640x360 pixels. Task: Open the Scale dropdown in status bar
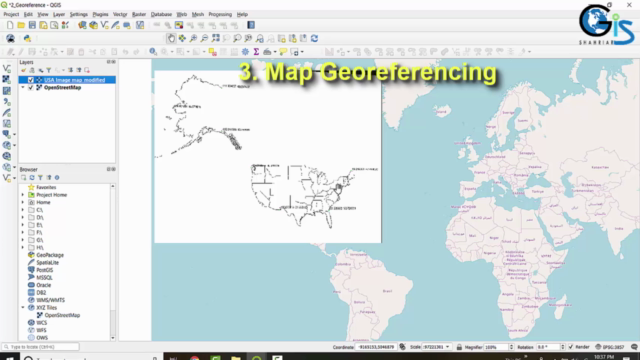point(447,347)
